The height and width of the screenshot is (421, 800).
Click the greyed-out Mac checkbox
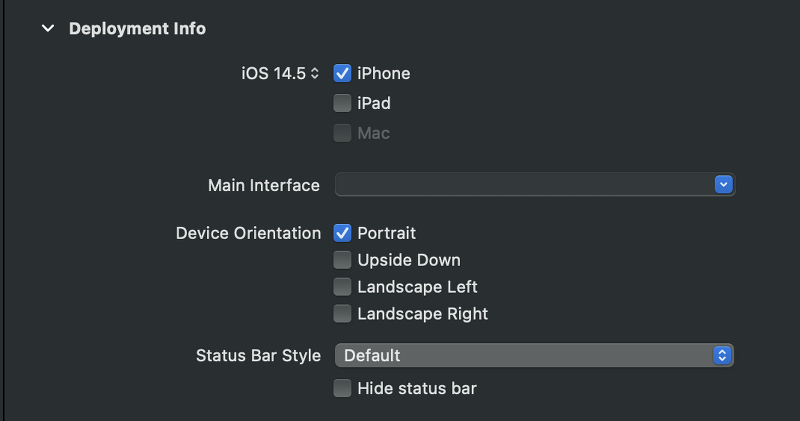pos(342,133)
